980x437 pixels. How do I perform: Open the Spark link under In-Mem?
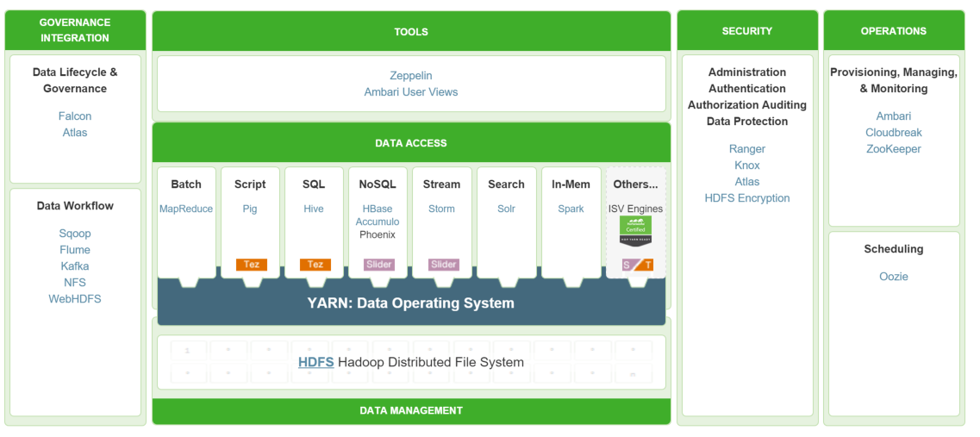click(571, 209)
